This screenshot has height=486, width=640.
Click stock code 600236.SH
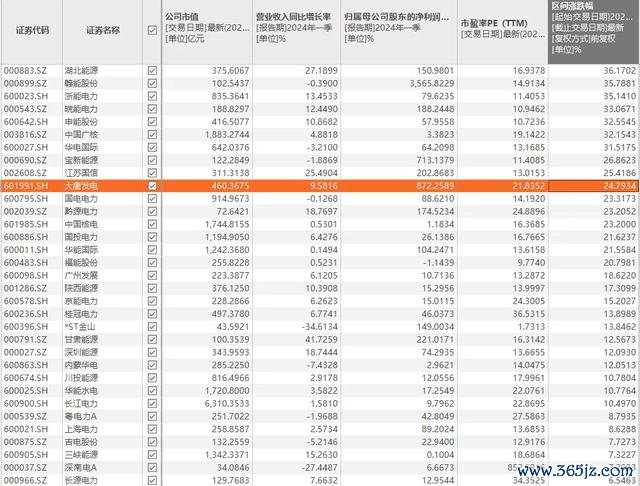pyautogui.click(x=26, y=314)
